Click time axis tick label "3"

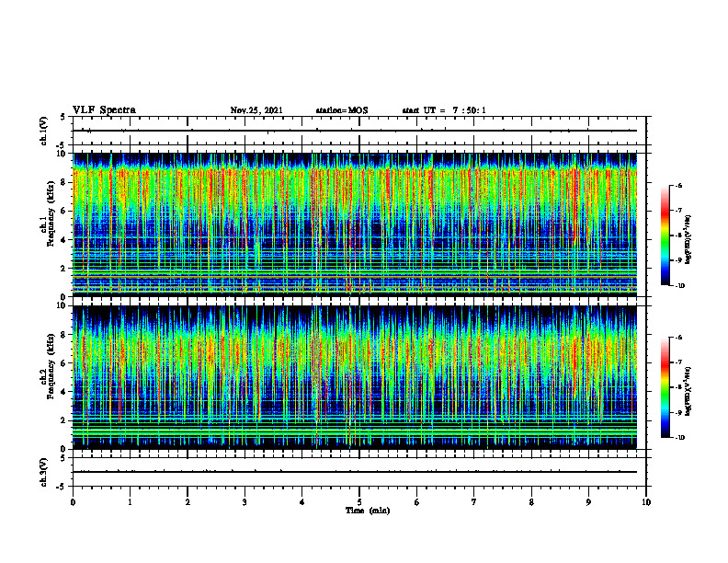click(x=245, y=502)
